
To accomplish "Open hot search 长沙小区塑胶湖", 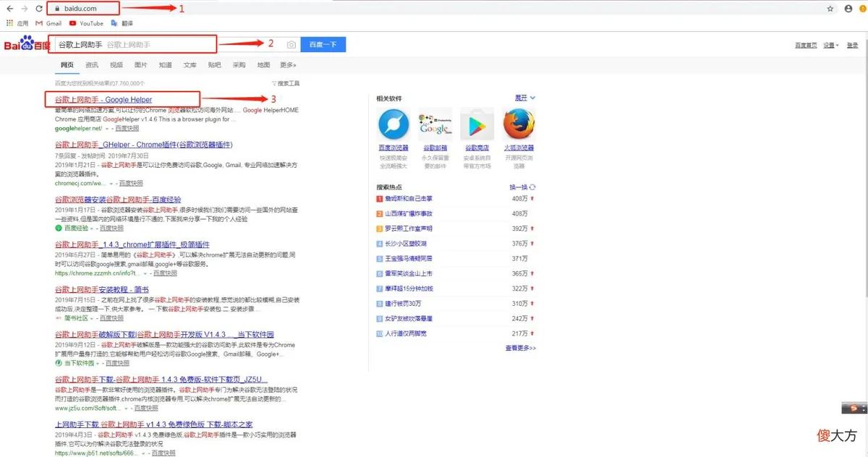I will click(x=406, y=244).
